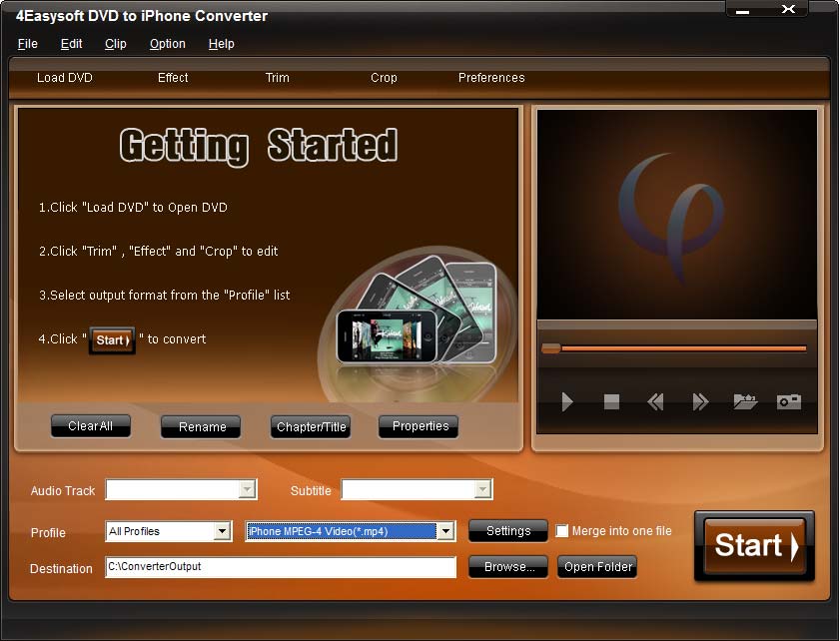Screen dimensions: 840x641
Task: Stop playback with the Stop icon
Action: [611, 401]
